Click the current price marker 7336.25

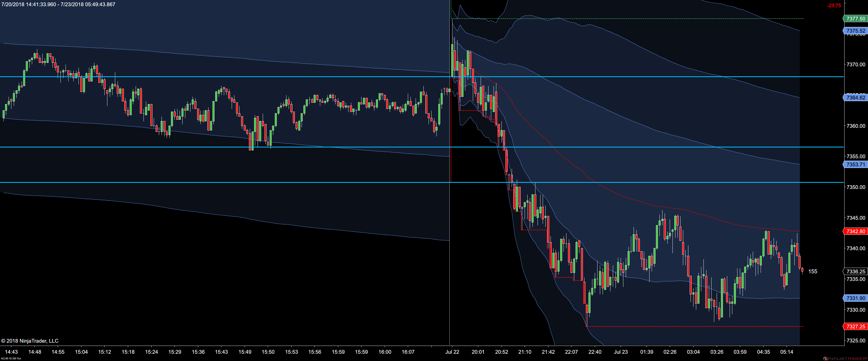(855, 271)
